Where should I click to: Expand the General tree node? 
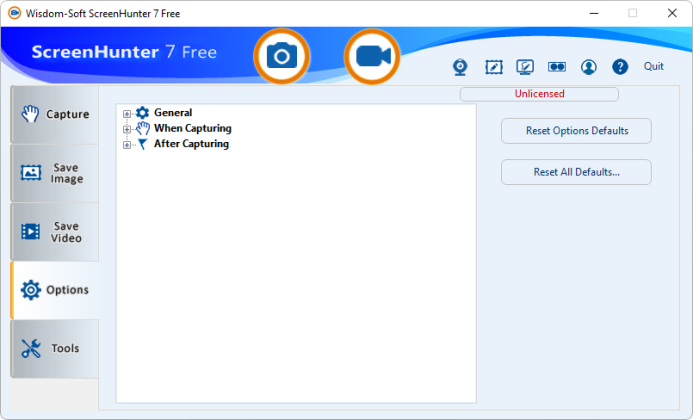tap(127, 114)
